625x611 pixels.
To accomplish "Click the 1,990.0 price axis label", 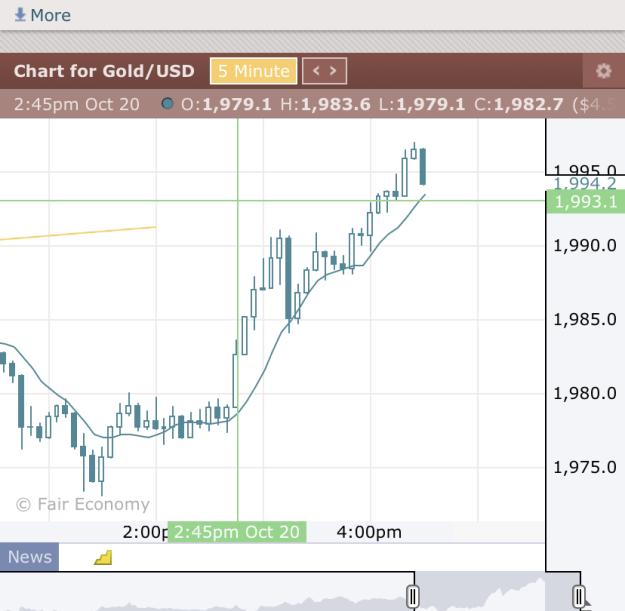I will tap(585, 246).
